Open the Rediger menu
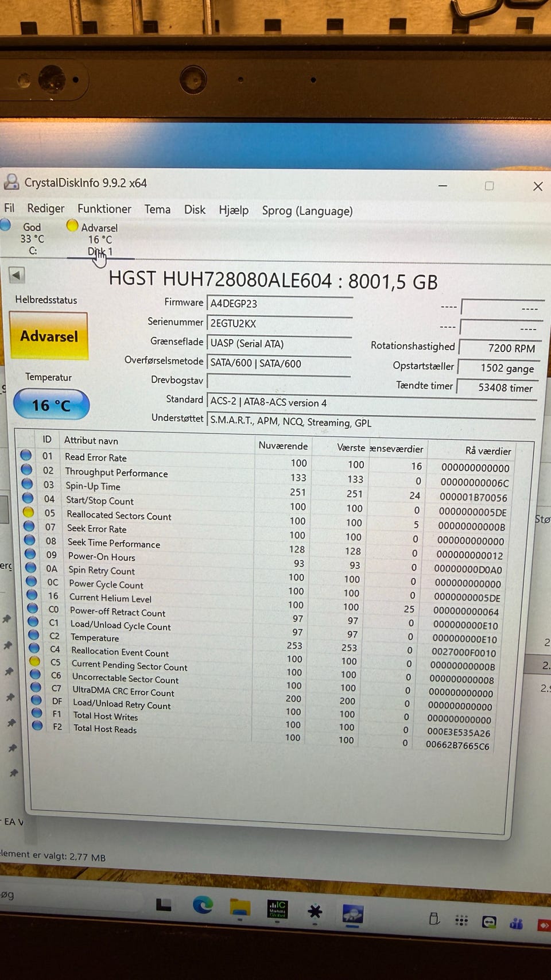551x980 pixels. click(x=46, y=208)
